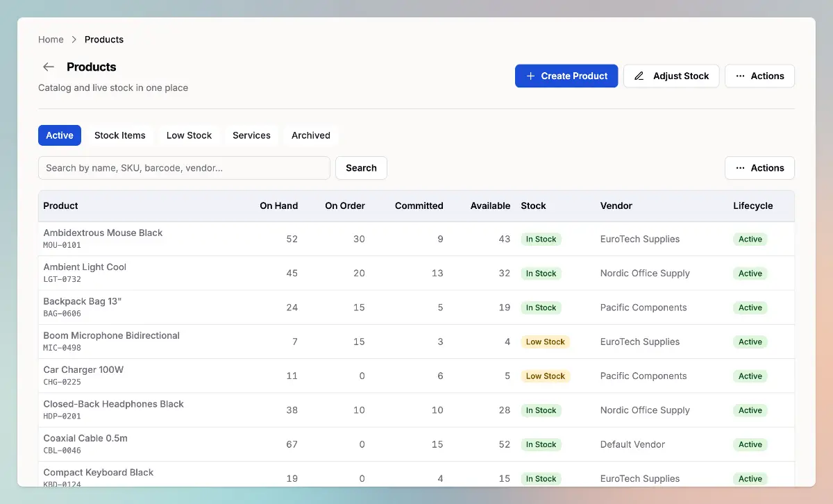The width and height of the screenshot is (833, 504).
Task: Open the Services tab
Action: 251,135
